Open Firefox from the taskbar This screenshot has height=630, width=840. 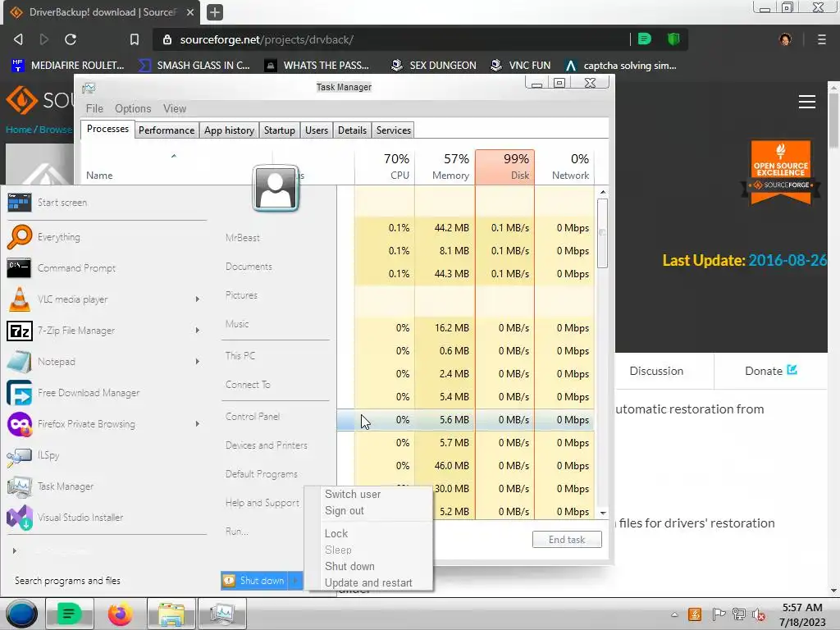point(120,614)
